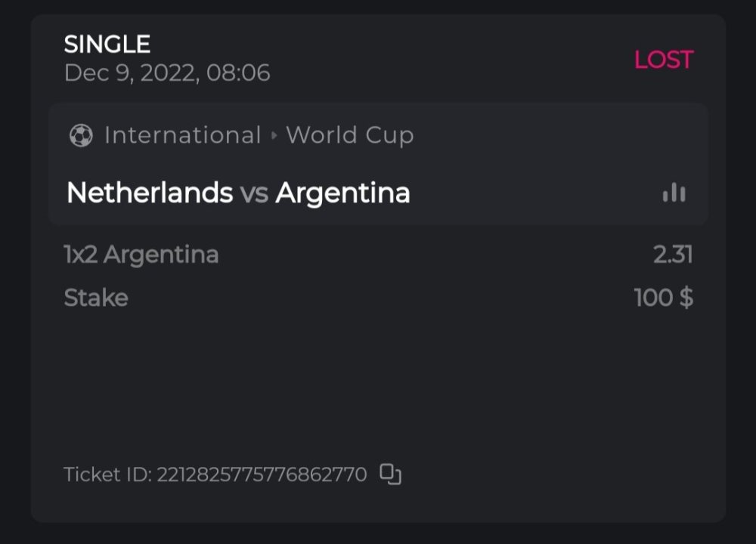Image resolution: width=756 pixels, height=544 pixels.
Task: Click the vs text between teams
Action: click(x=254, y=194)
